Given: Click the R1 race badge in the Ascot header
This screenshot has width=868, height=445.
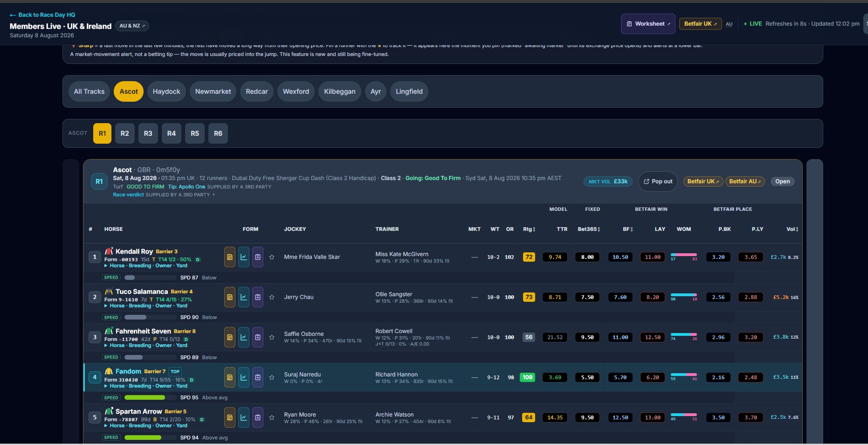Looking at the screenshot, I should 99,181.
